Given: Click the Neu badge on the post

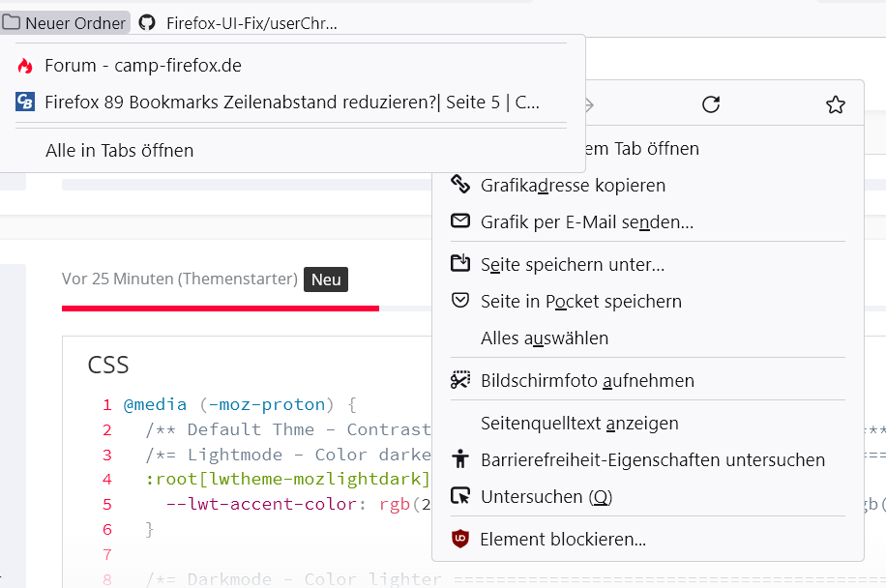Looking at the screenshot, I should point(326,279).
